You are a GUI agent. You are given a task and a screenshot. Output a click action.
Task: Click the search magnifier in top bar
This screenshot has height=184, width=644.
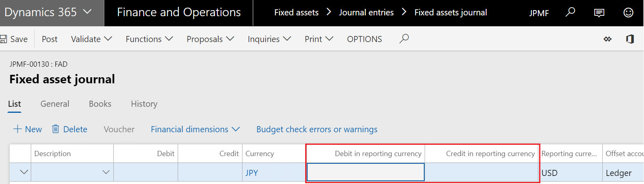(x=570, y=13)
